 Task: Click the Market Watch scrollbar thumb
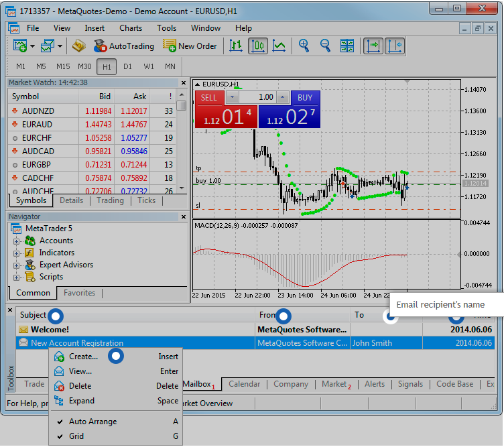click(x=182, y=106)
